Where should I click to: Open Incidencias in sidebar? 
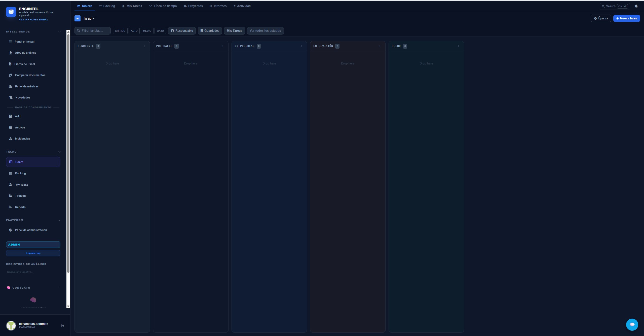[33, 139]
